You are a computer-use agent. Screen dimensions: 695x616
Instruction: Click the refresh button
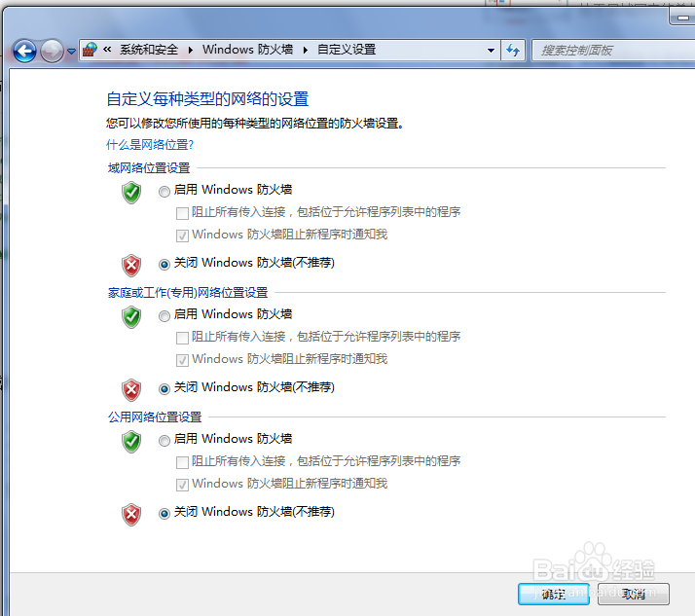pos(513,50)
